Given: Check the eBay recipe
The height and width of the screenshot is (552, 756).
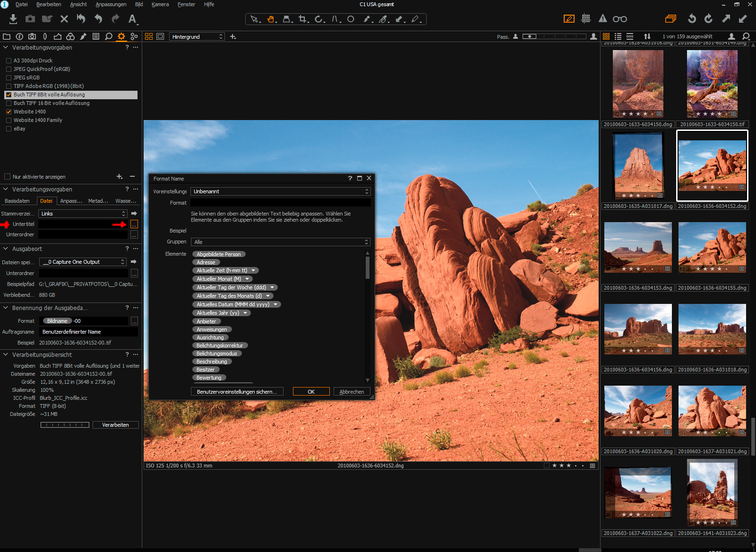Looking at the screenshot, I should tap(9, 129).
